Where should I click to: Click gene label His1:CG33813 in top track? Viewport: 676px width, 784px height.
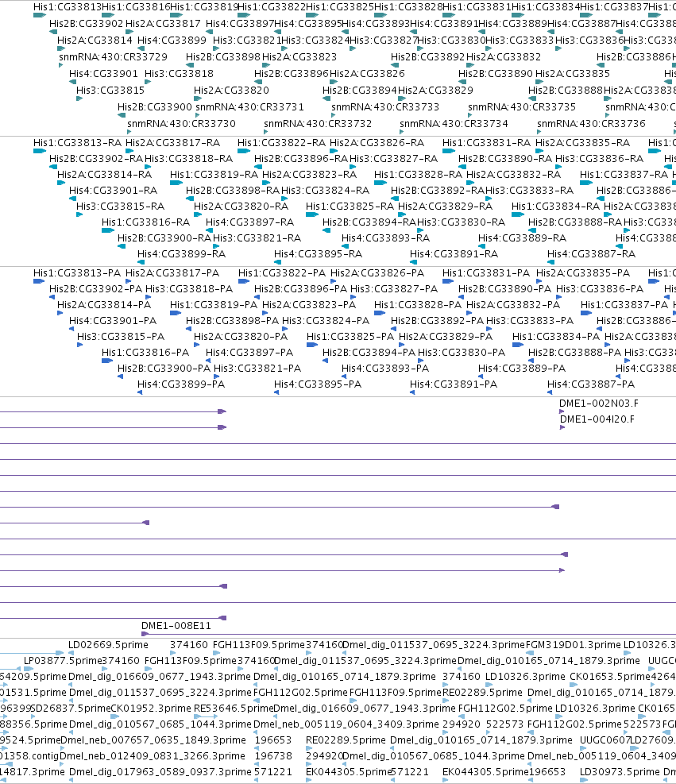(68, 7)
